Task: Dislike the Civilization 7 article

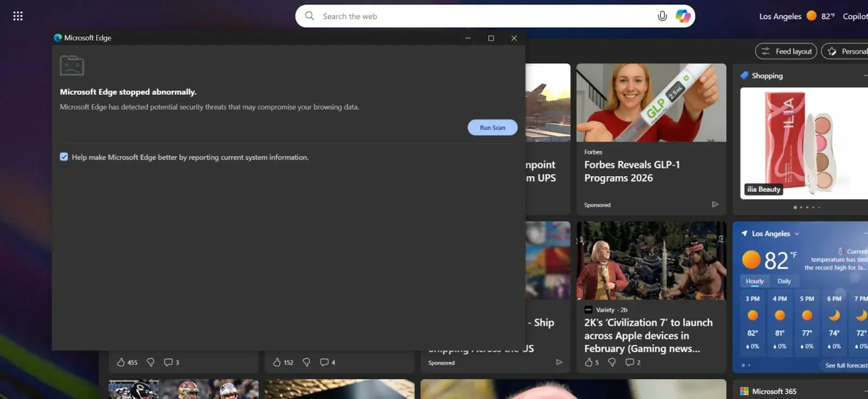Action: coord(612,362)
